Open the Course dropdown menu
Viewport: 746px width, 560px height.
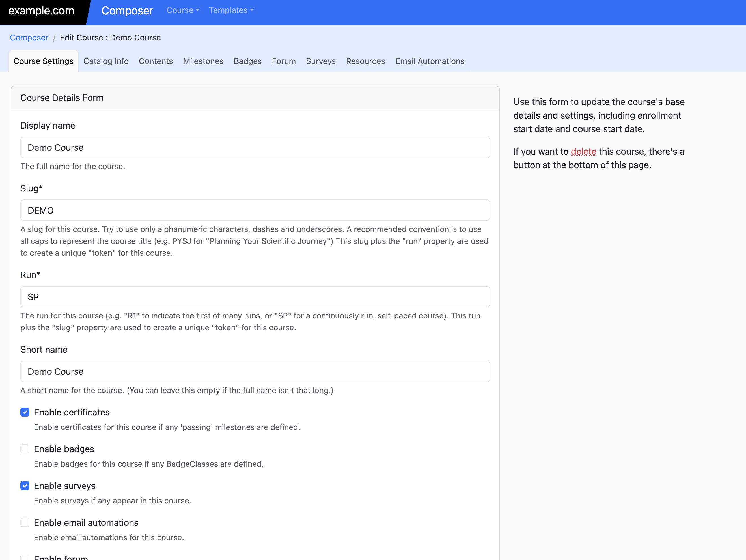click(x=183, y=10)
